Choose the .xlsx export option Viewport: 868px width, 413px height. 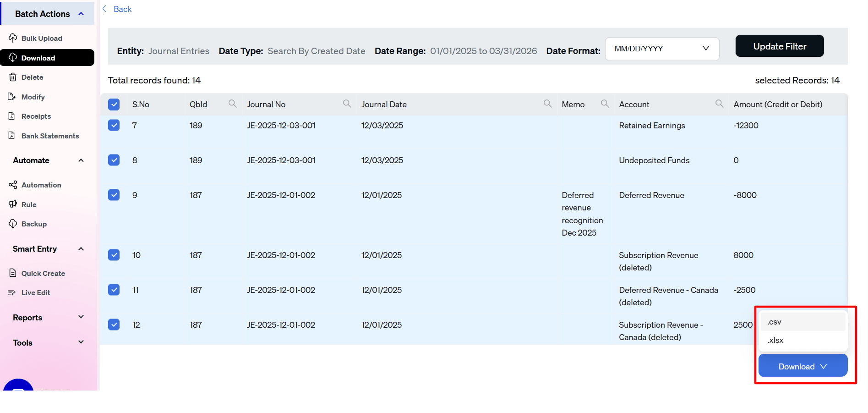(775, 340)
